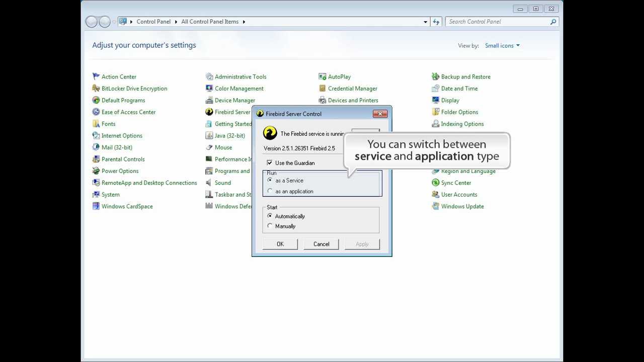Open the Java (32-bit) icon
Screen dimensions: 644x362
coord(209,136)
